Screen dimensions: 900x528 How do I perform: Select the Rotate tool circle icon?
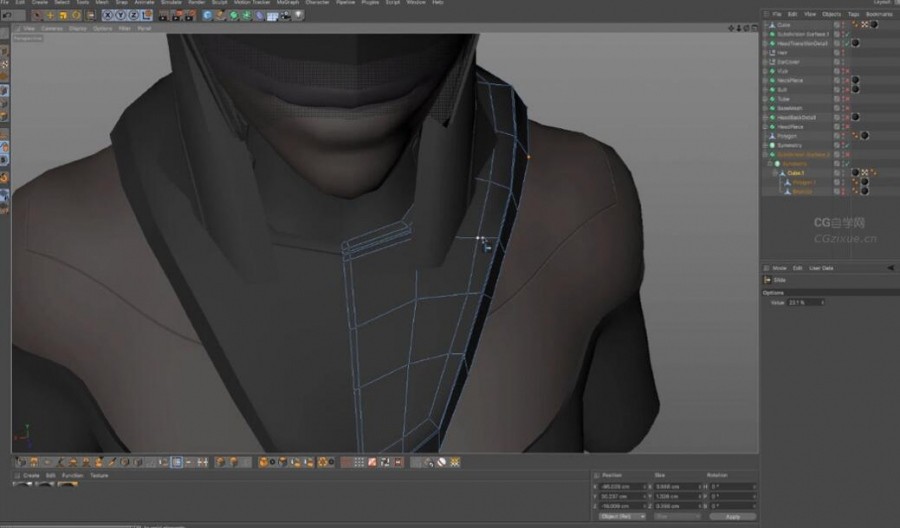coord(76,15)
